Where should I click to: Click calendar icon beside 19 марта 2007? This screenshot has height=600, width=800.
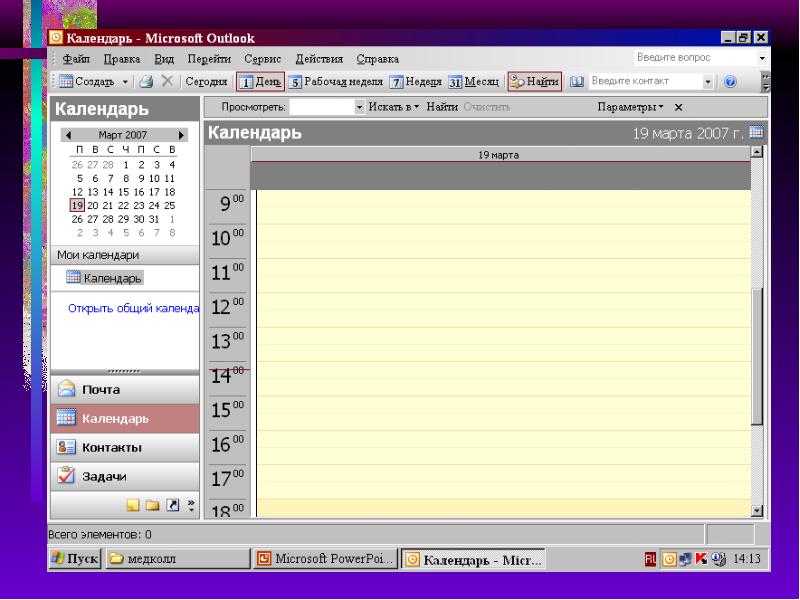(x=756, y=132)
